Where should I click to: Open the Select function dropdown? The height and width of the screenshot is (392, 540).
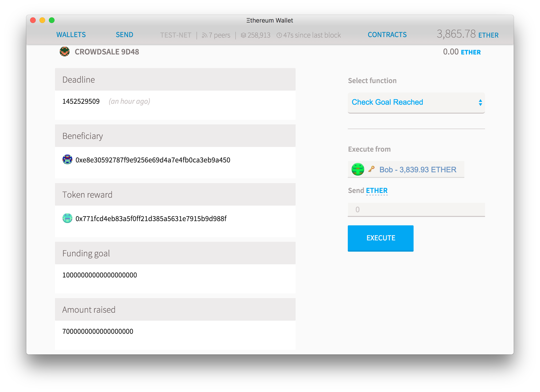pyautogui.click(x=416, y=102)
